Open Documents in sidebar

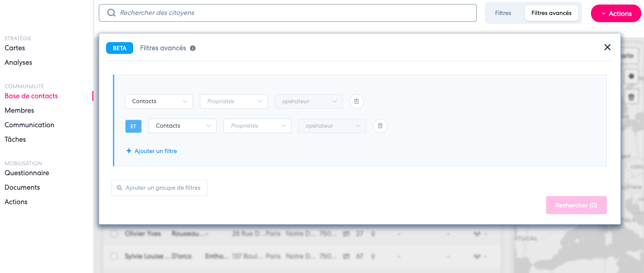(22, 187)
